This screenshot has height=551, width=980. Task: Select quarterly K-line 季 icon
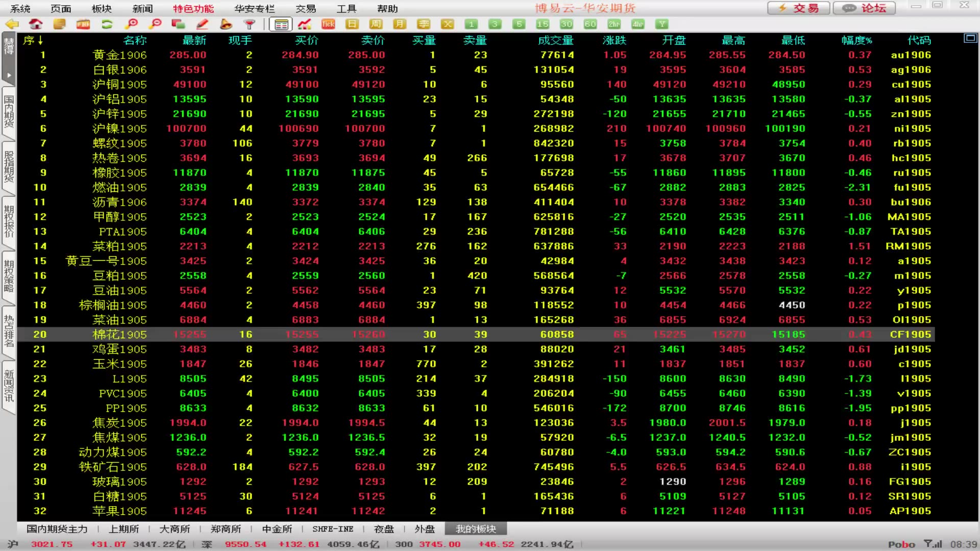pos(424,24)
